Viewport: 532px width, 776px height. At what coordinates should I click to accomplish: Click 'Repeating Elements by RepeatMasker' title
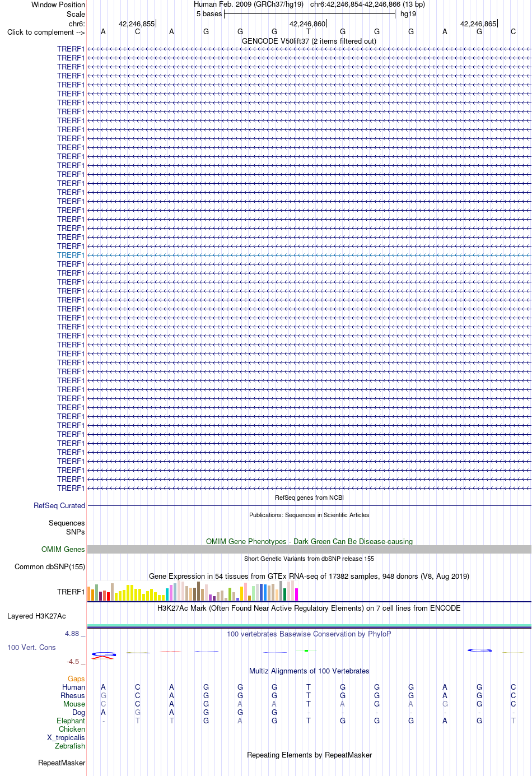coord(309,755)
